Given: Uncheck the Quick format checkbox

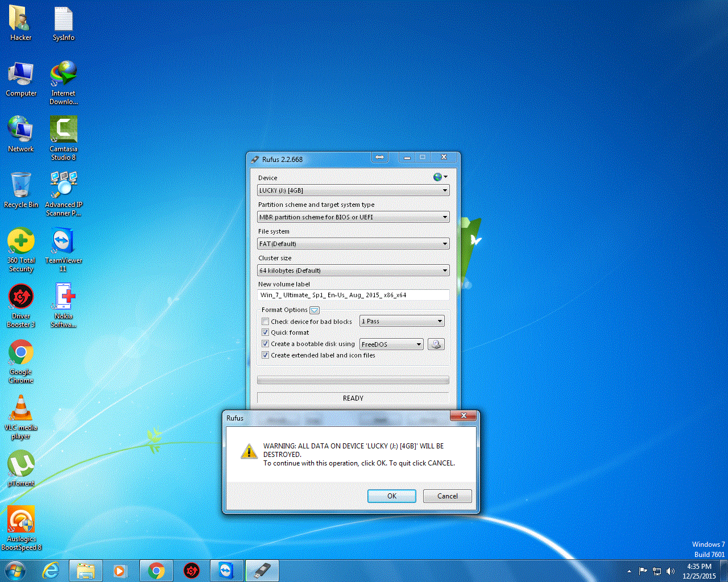Looking at the screenshot, I should (265, 332).
